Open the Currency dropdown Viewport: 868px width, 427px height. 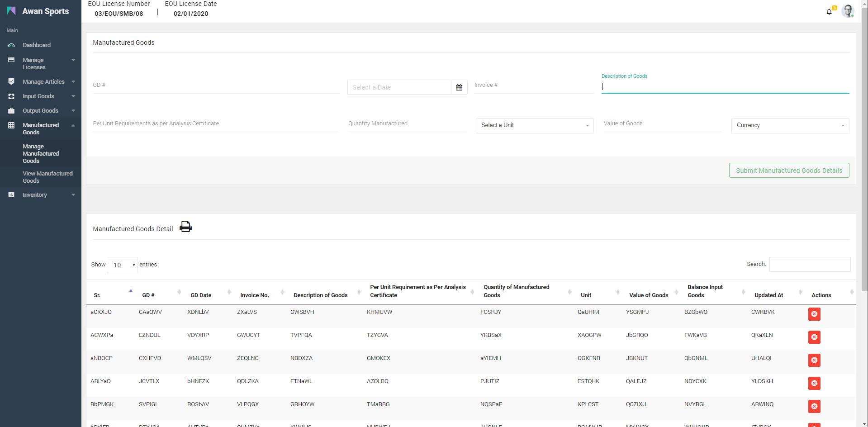tap(790, 125)
